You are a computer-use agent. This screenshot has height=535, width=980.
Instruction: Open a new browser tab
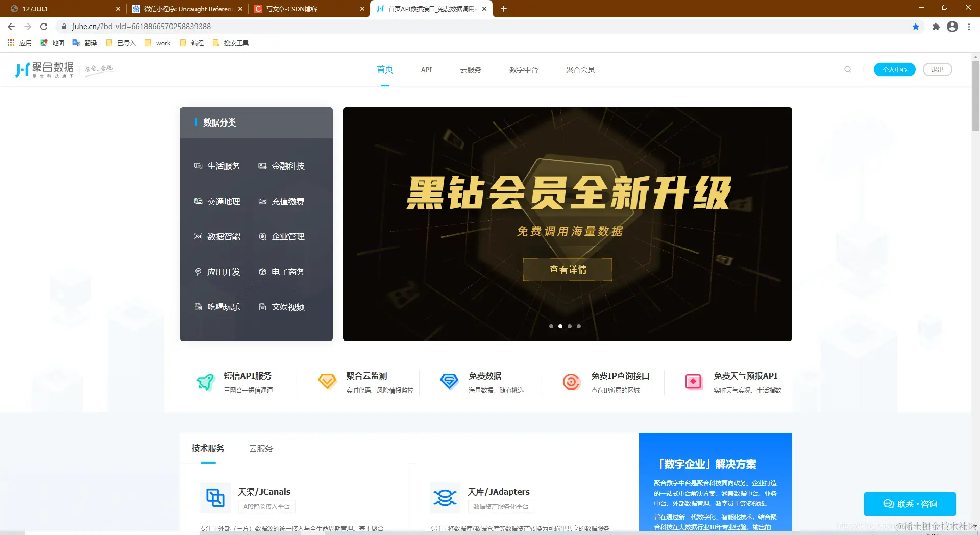(x=504, y=9)
